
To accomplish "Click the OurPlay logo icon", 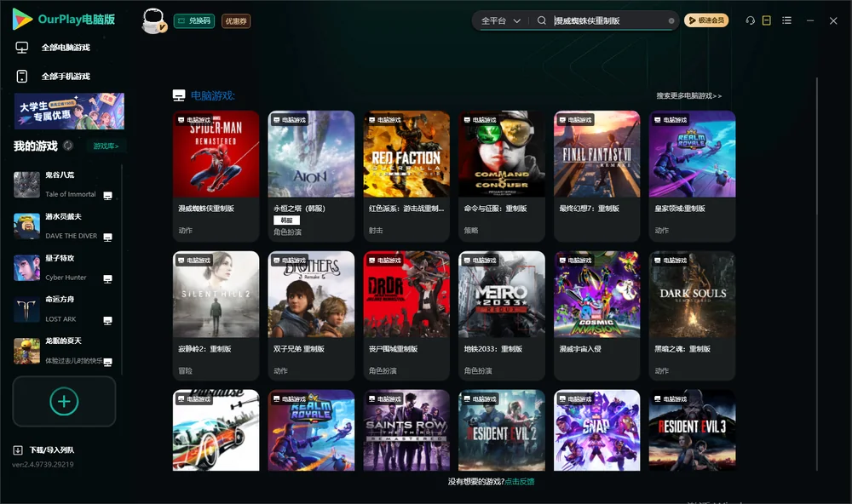I will tap(22, 19).
